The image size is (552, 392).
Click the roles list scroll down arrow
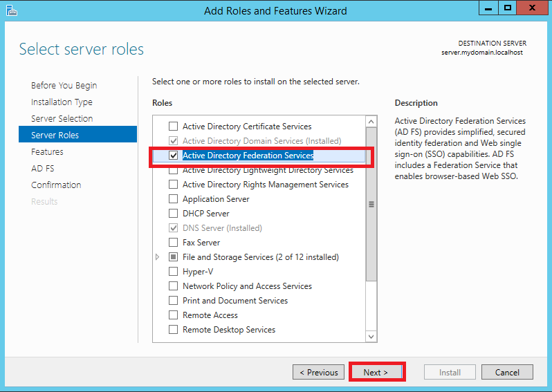pos(371,337)
